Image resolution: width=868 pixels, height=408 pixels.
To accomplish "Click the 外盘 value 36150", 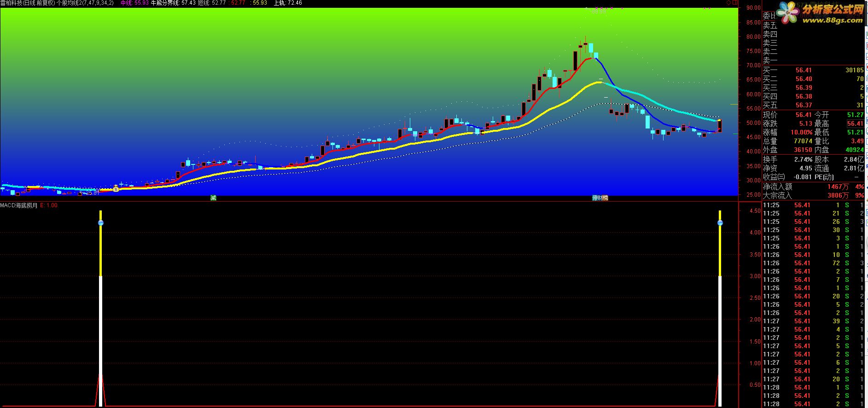I will [803, 150].
